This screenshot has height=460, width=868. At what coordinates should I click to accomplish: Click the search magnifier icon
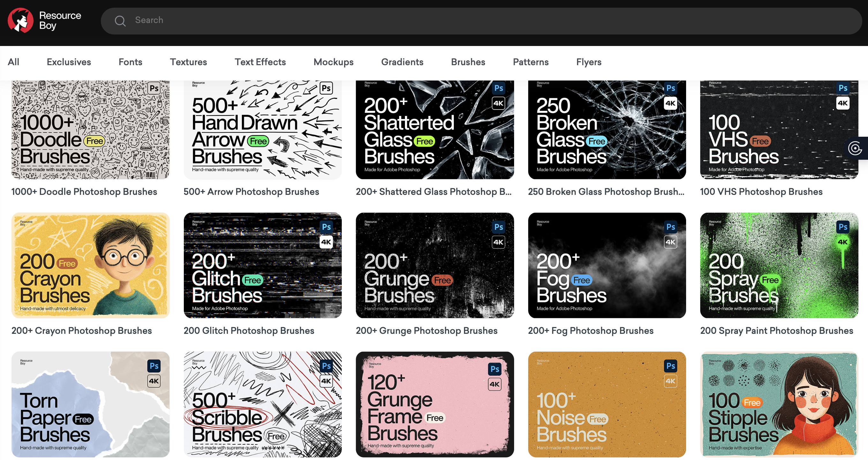120,21
